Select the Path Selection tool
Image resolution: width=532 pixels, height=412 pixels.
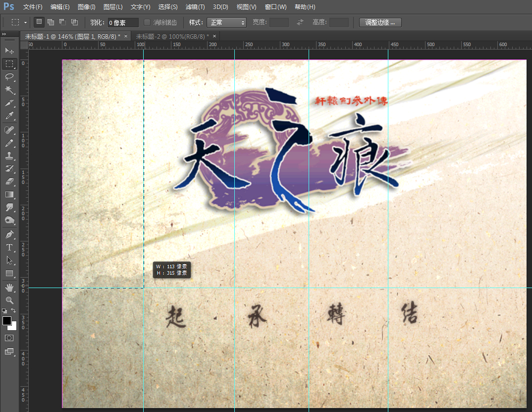pyautogui.click(x=9, y=260)
